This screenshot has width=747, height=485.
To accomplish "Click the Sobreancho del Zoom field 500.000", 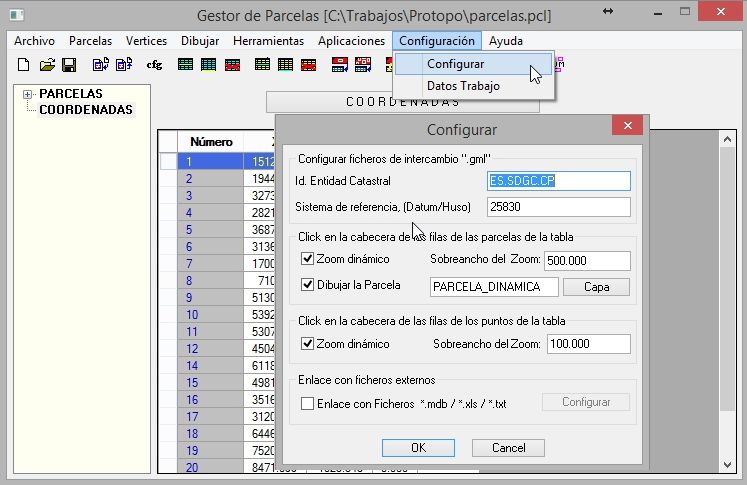I will click(x=587, y=261).
